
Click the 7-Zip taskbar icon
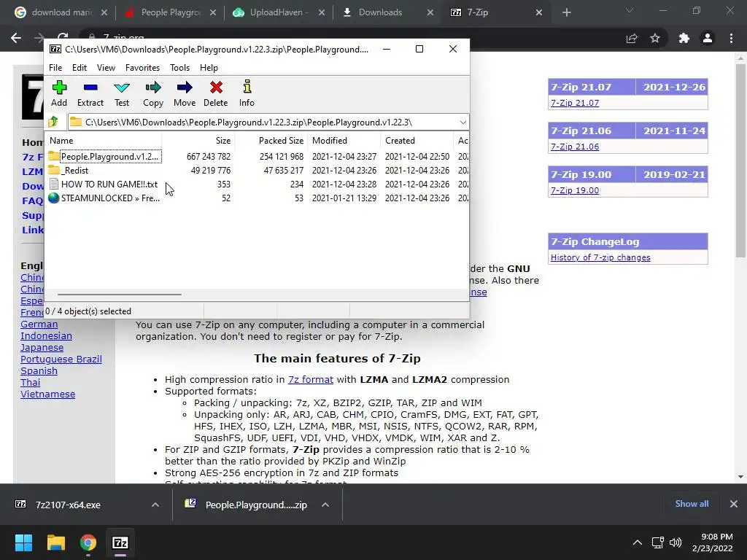pos(120,542)
